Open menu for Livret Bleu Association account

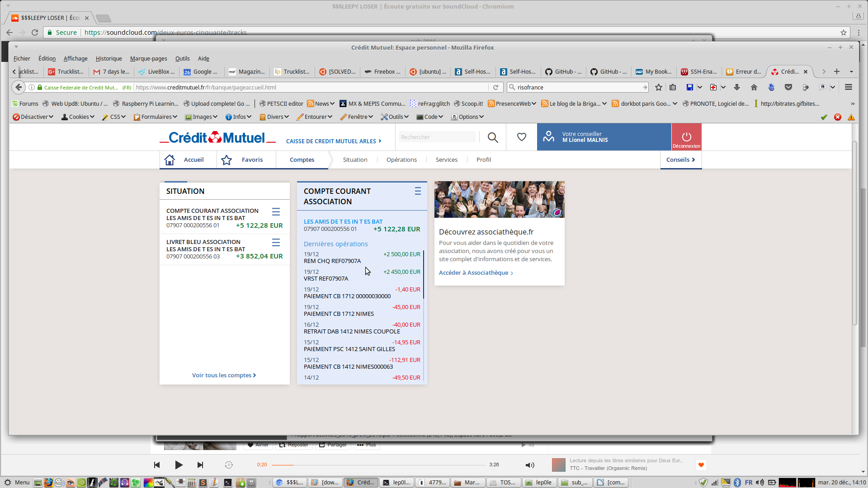pyautogui.click(x=276, y=243)
